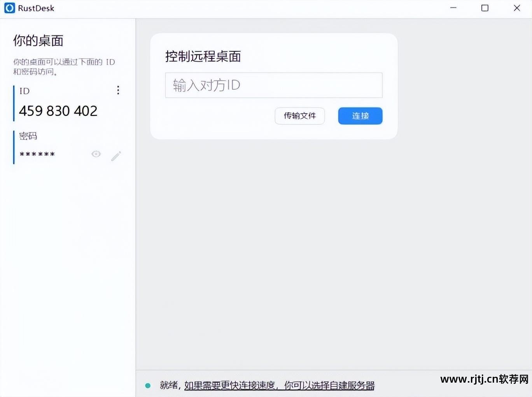The height and width of the screenshot is (397, 532).
Task: Open the three-dot menu beside ID
Action: coord(118,90)
